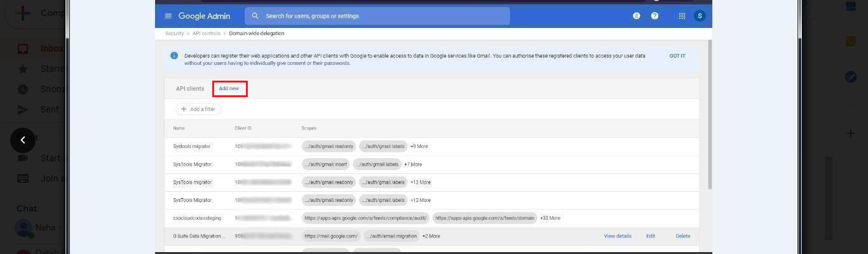Click the Admin page vertical scrollbar
Screen dimensions: 868x254
click(710, 114)
